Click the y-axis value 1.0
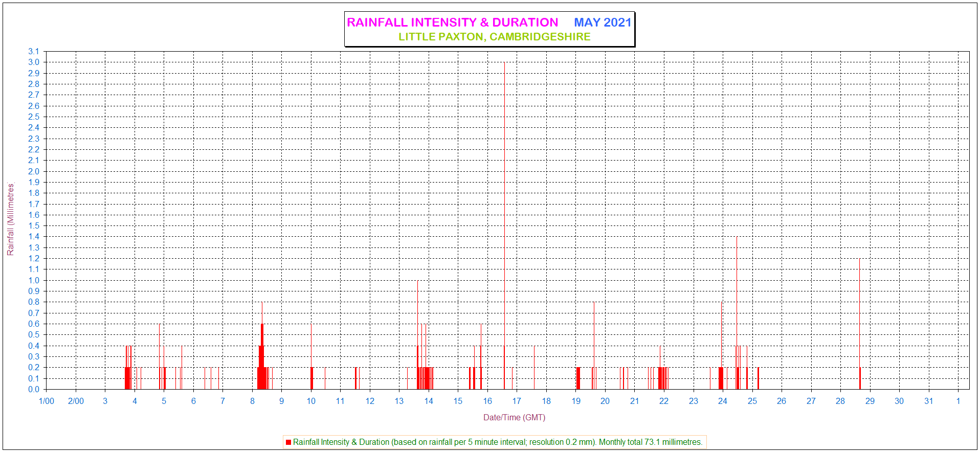 tap(34, 280)
